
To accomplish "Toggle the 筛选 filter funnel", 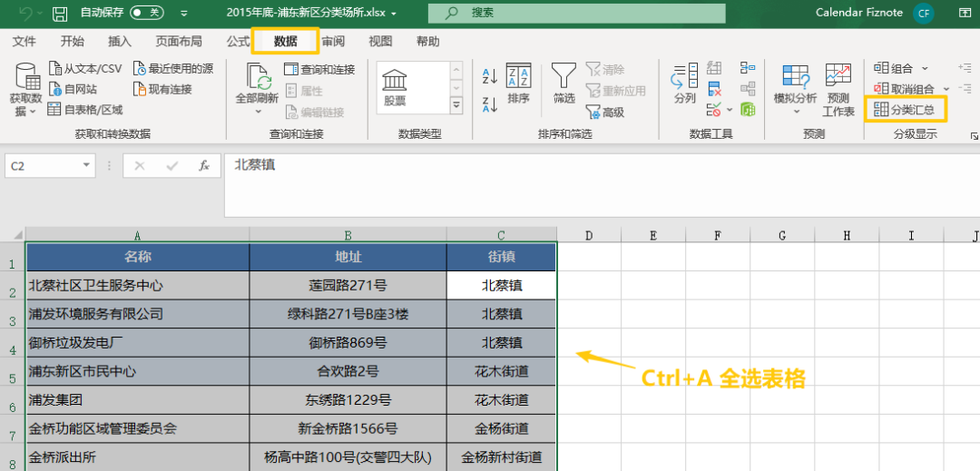I will point(563,83).
